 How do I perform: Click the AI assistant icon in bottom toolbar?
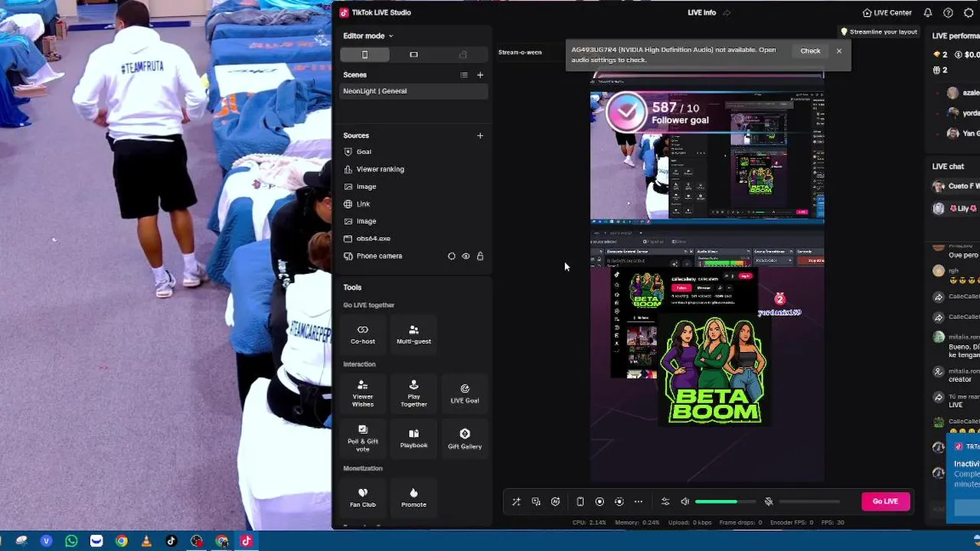point(555,502)
